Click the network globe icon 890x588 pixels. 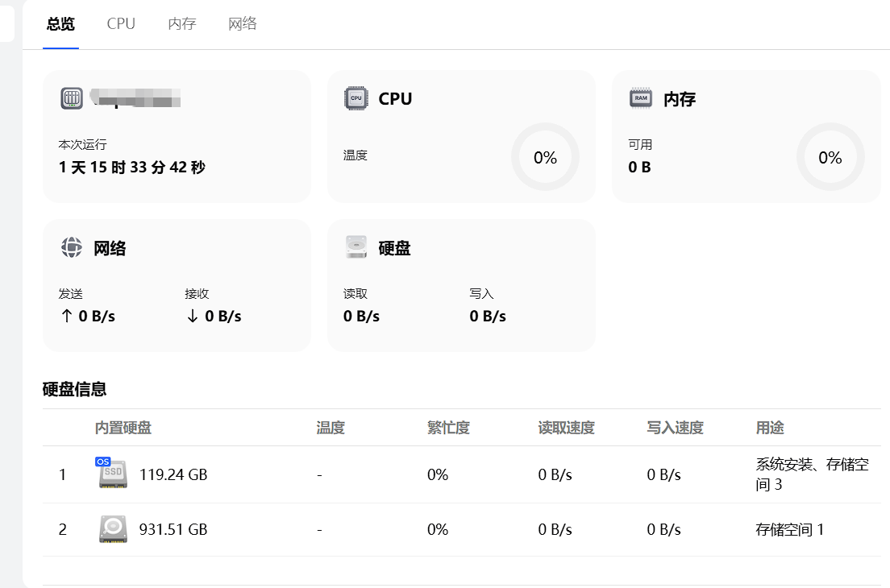(x=72, y=247)
